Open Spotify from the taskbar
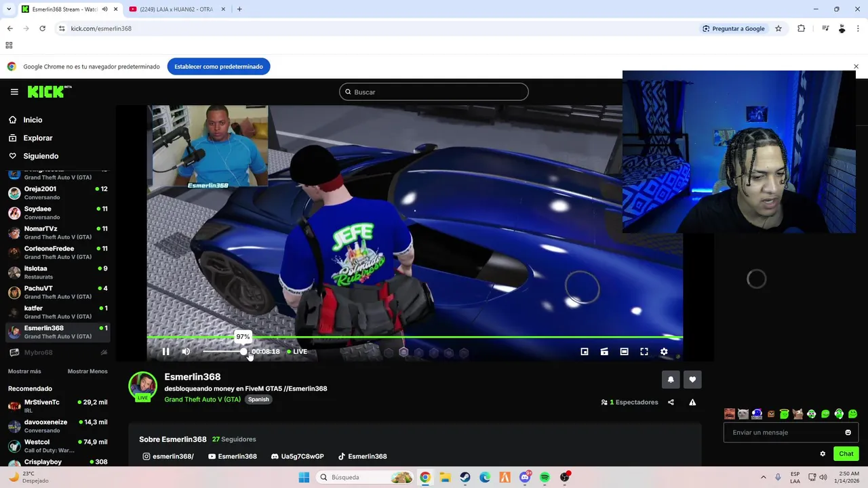Screen dimensions: 868x488 click(545, 477)
